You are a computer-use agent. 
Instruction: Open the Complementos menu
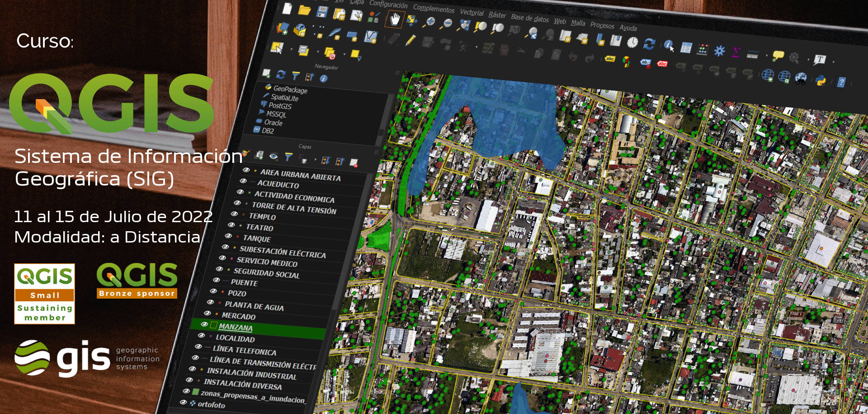(x=433, y=9)
